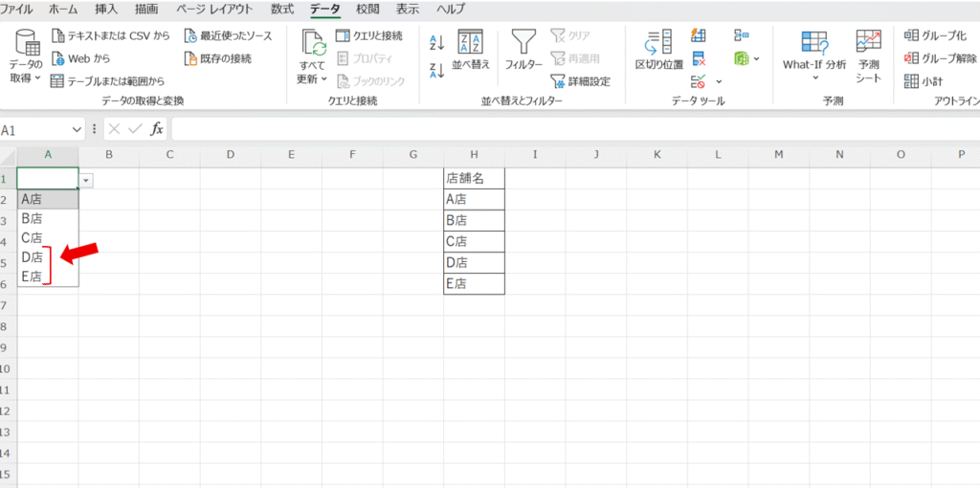The height and width of the screenshot is (488, 980).
Task: Click the fx insert function icon
Action: pyautogui.click(x=157, y=129)
